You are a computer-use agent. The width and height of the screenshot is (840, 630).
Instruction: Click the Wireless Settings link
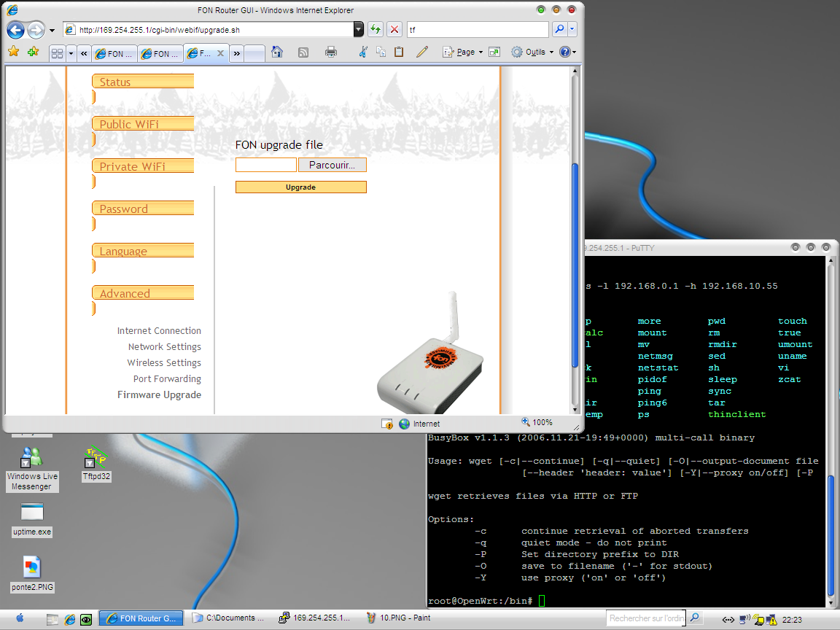164,362
